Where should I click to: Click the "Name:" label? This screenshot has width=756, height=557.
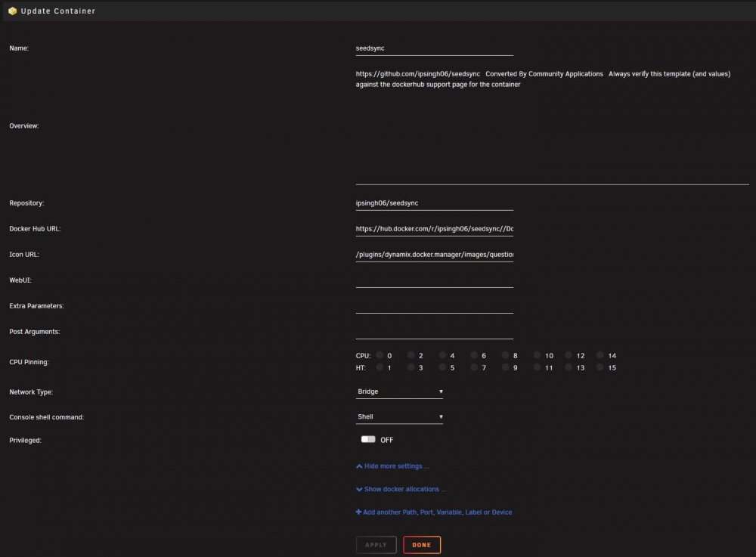[19, 48]
